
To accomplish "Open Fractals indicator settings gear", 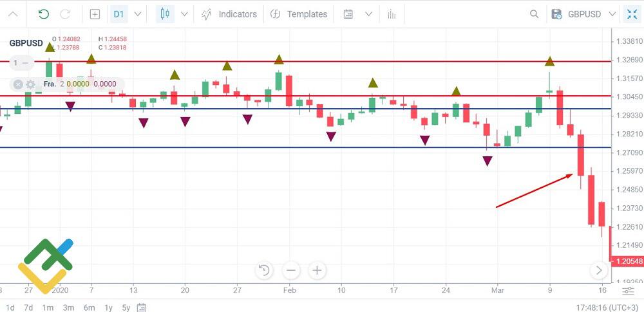I will click(x=30, y=84).
